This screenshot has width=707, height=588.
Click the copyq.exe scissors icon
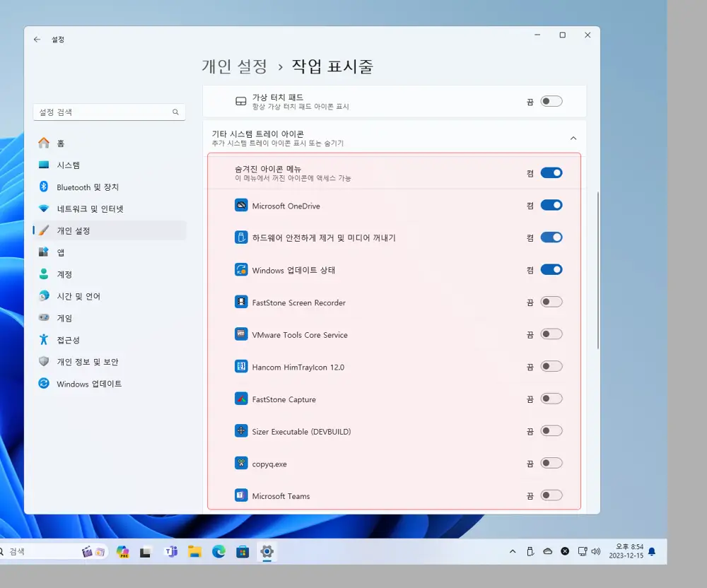[x=241, y=463]
